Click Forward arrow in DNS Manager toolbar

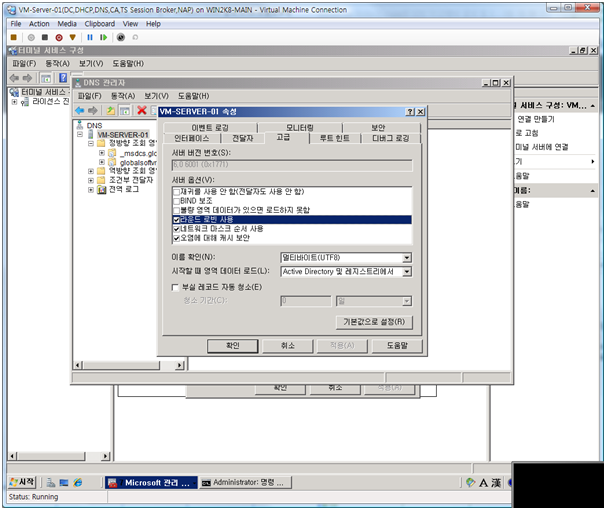93,110
